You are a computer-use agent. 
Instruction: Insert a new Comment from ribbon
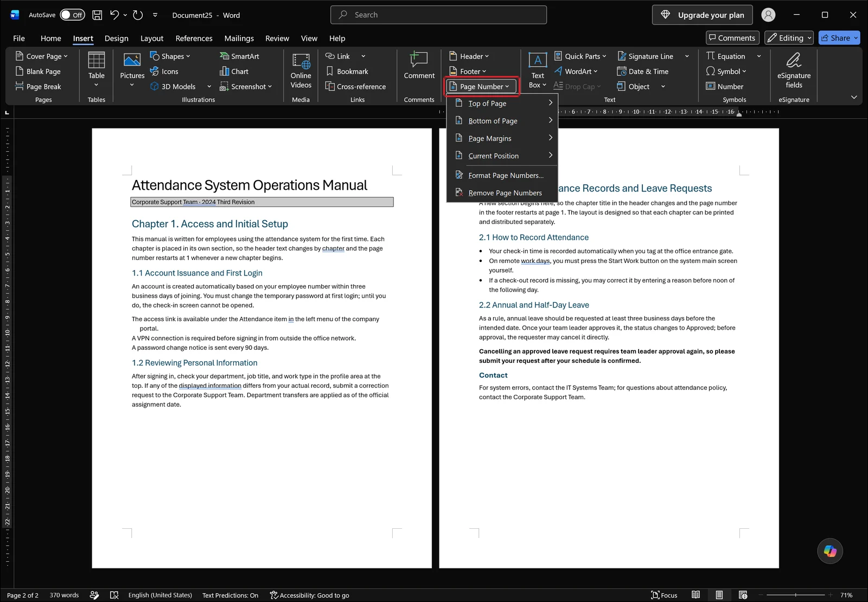click(x=419, y=66)
